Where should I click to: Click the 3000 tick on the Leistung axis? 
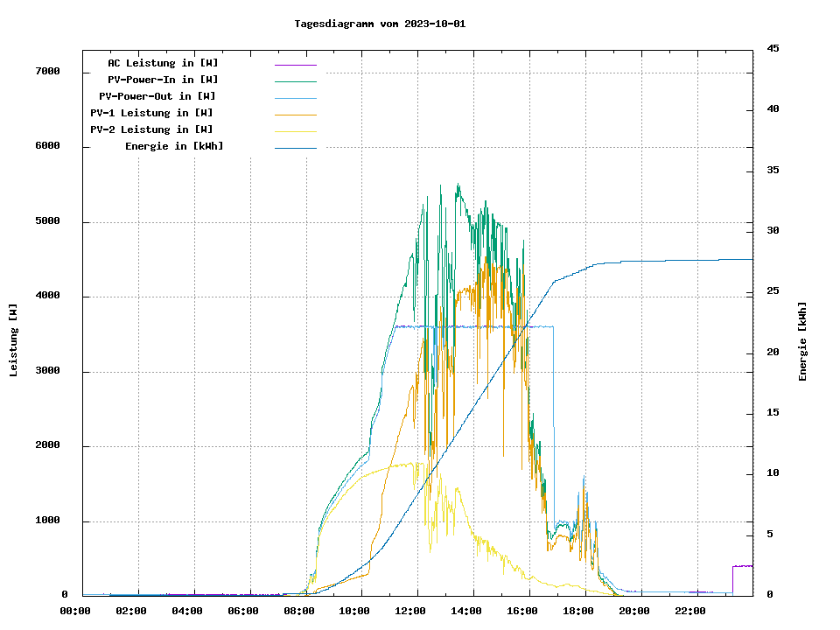point(47,371)
